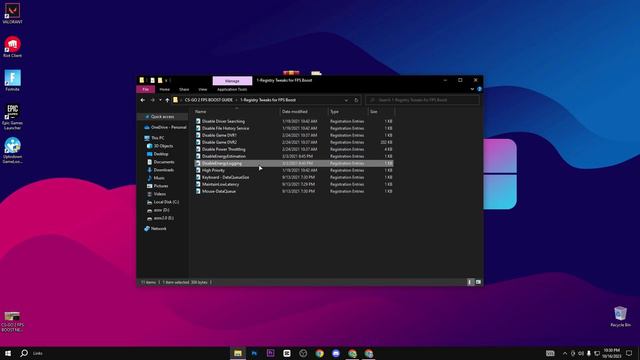Open the Valorant desktop shortcut

click(x=12, y=13)
